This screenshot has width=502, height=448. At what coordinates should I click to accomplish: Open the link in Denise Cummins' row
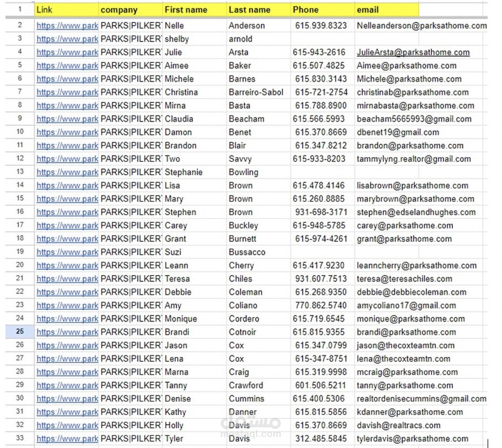67,399
